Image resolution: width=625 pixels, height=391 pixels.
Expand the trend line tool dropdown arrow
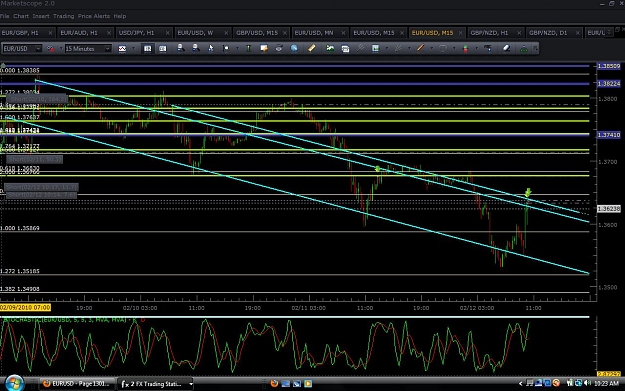[431, 49]
